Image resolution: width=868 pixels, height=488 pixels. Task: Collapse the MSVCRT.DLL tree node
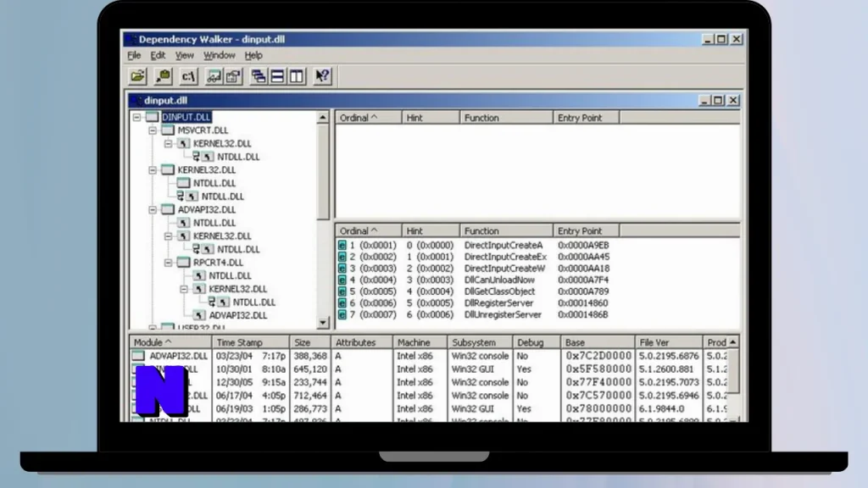[x=153, y=130]
